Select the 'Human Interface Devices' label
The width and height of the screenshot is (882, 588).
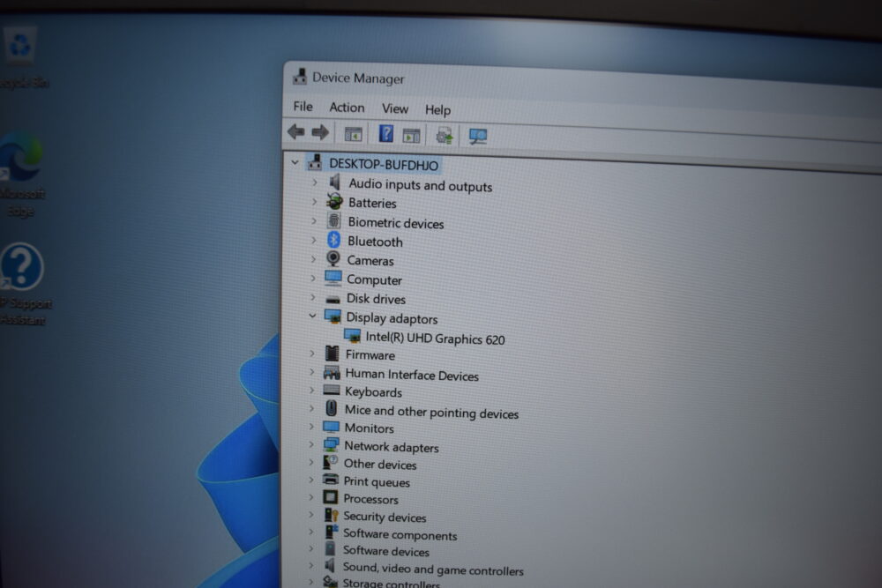click(412, 375)
